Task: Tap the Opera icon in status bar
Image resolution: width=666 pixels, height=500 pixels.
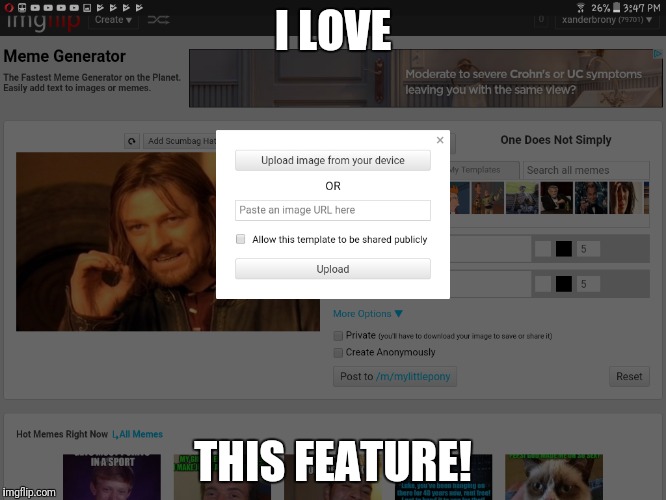Action: (9, 7)
